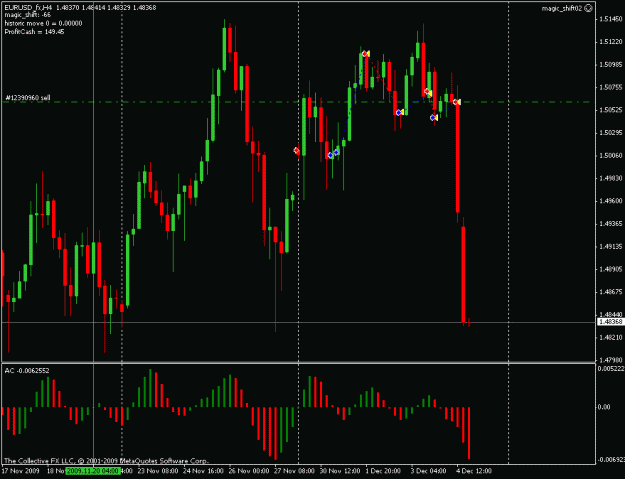Click the 'AC -0.0062552' indicator label

(27, 371)
